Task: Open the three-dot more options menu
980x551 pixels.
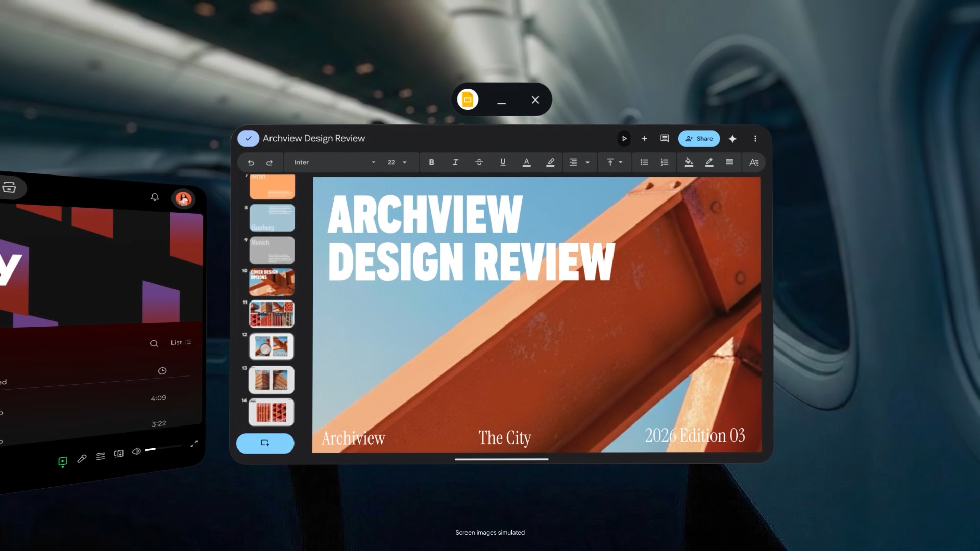Action: (755, 138)
